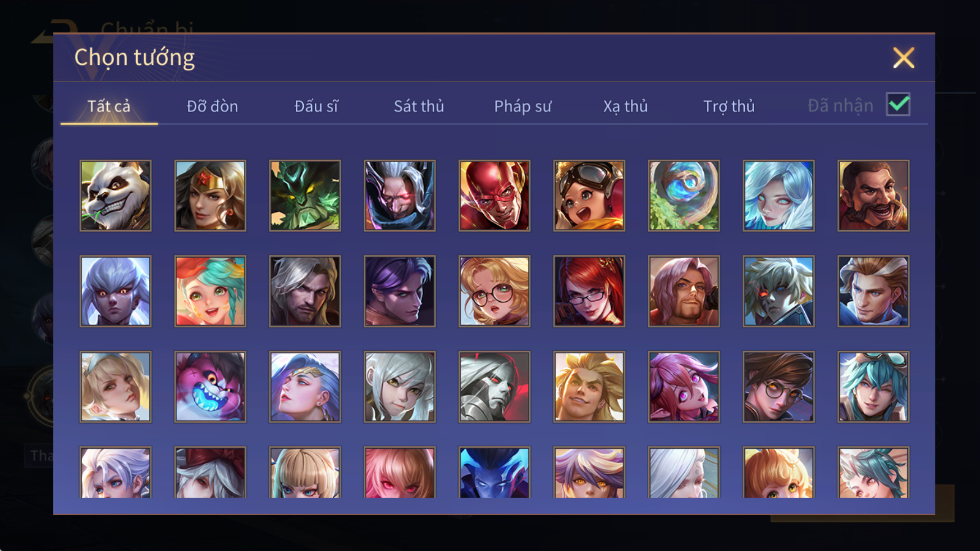Select the white-haired masked assassin with red eye
980x551 pixels.
coord(399,196)
